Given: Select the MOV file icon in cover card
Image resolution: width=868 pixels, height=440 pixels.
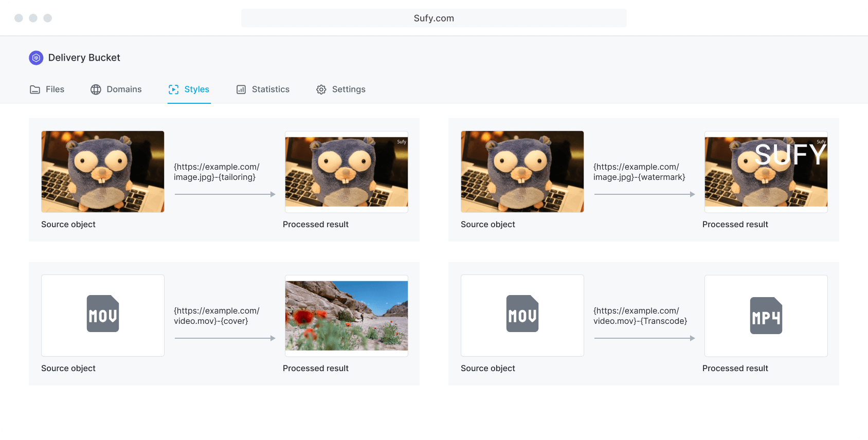Looking at the screenshot, I should 103,314.
